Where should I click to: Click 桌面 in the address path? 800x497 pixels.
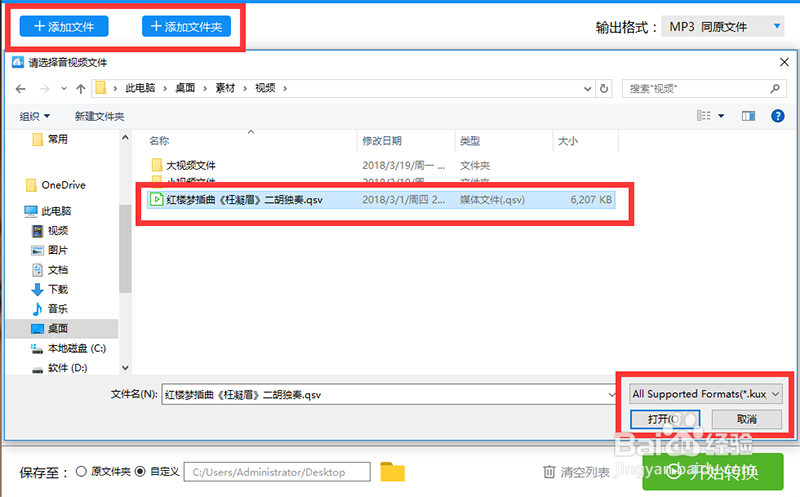point(185,88)
